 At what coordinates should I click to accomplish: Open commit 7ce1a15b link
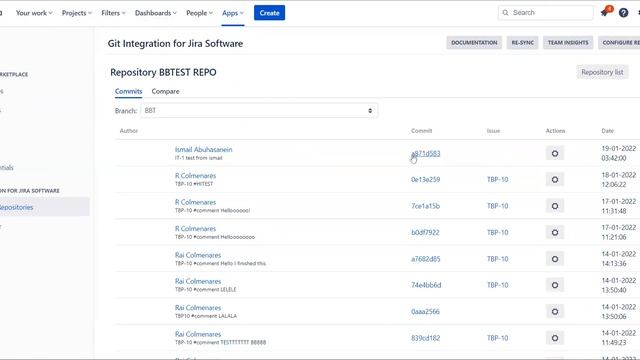coord(425,206)
